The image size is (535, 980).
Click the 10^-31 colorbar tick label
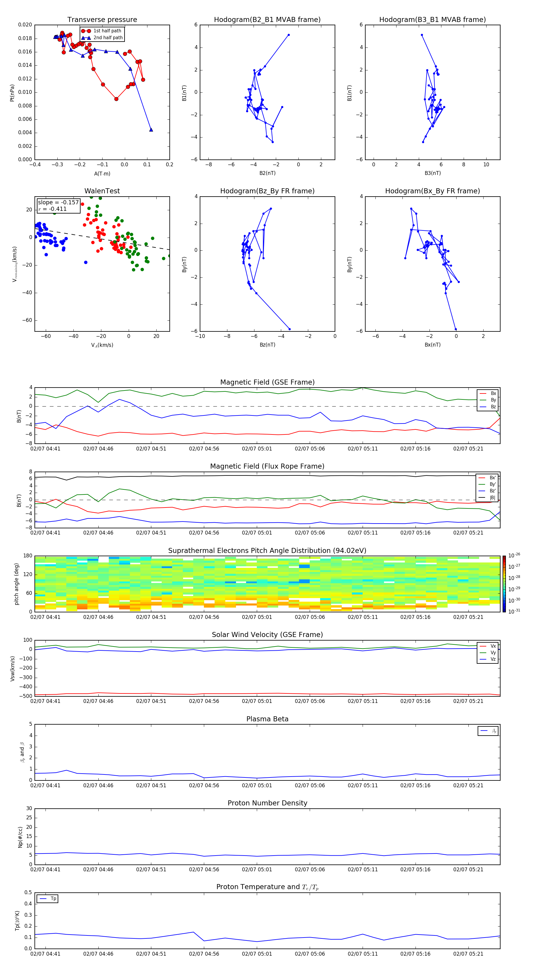pos(514,611)
